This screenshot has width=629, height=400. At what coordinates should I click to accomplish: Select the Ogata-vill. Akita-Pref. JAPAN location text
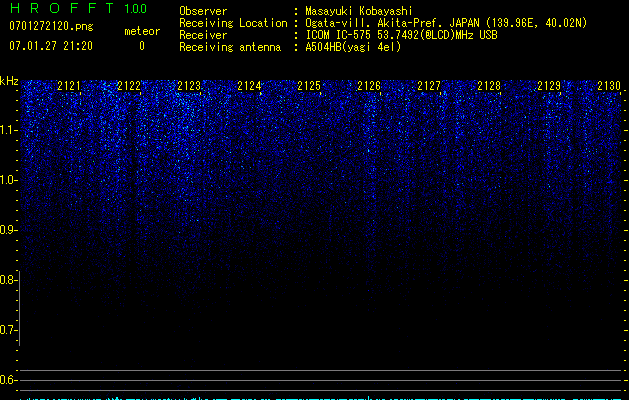(x=446, y=23)
